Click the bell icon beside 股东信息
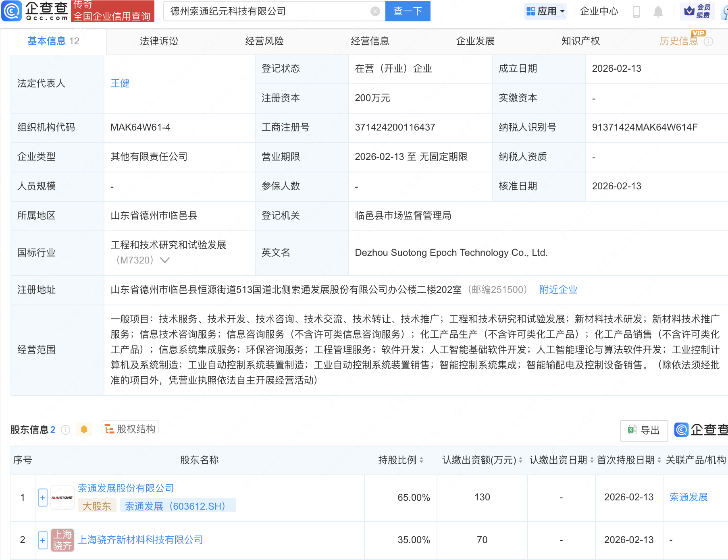 click(x=84, y=429)
